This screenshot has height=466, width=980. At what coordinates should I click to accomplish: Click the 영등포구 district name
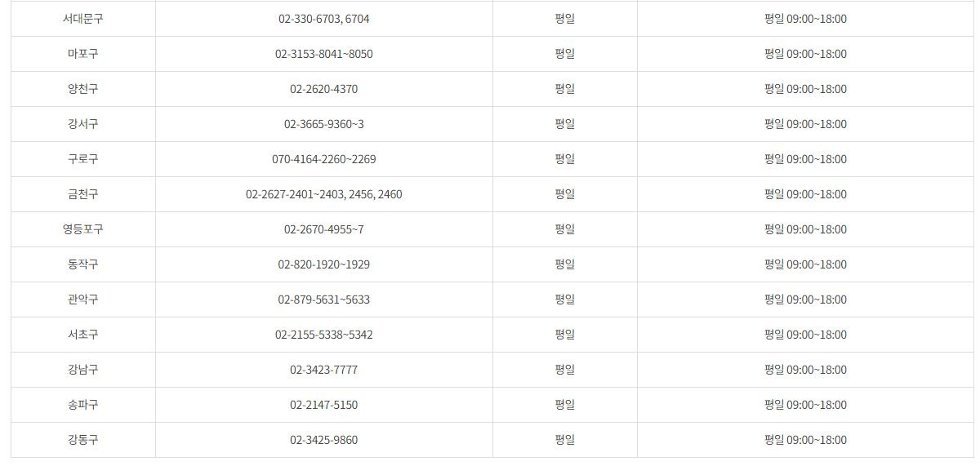pos(83,229)
